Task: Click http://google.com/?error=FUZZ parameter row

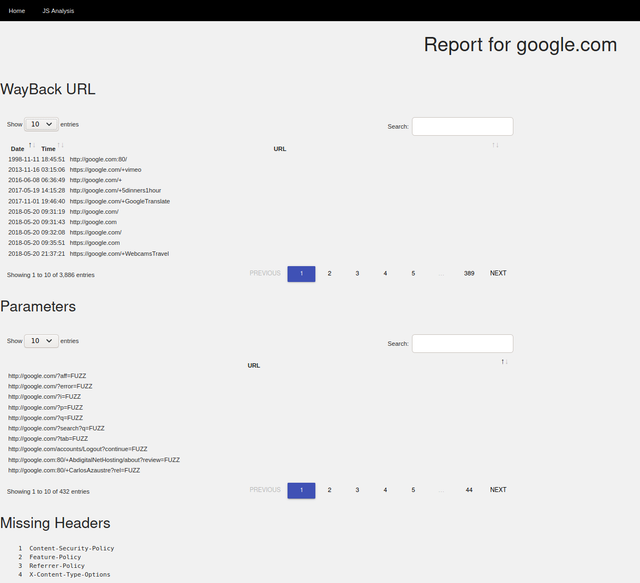Action: click(50, 386)
